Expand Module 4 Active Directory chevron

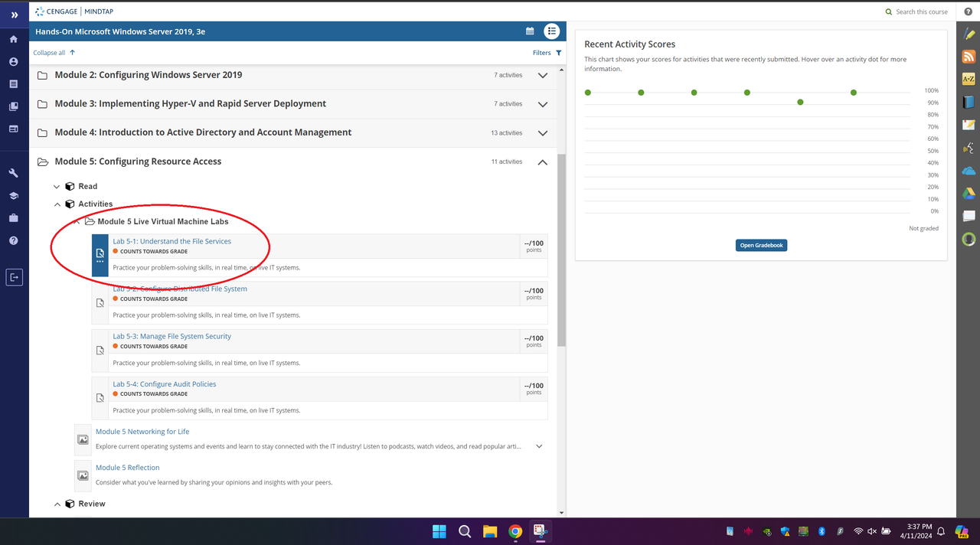coord(543,133)
